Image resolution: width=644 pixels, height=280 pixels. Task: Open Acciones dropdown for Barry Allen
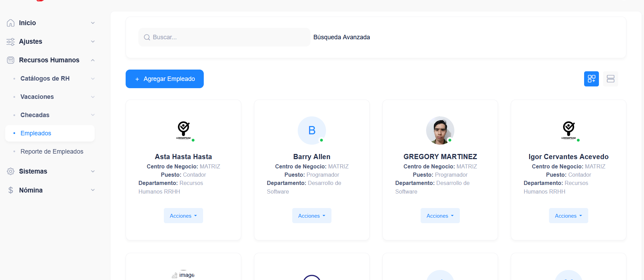(312, 216)
